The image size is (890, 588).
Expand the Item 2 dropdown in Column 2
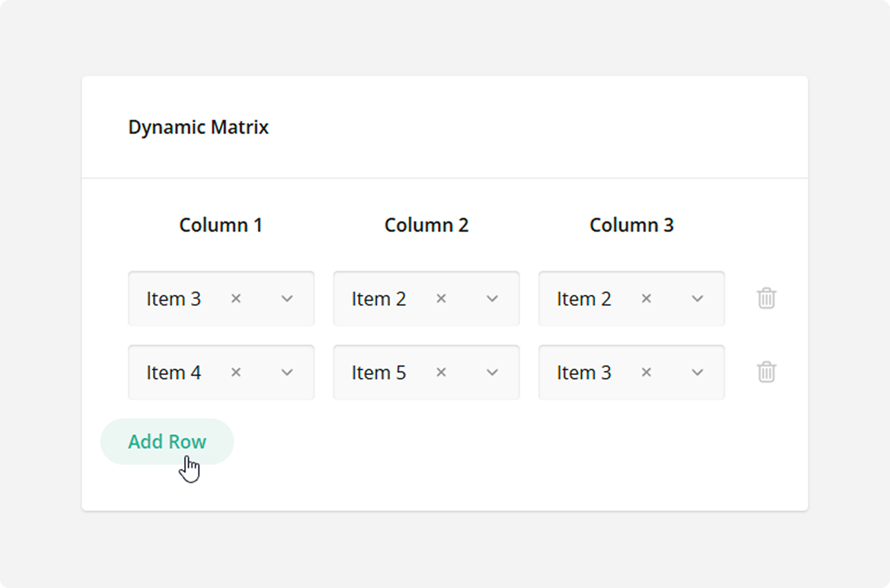492,299
